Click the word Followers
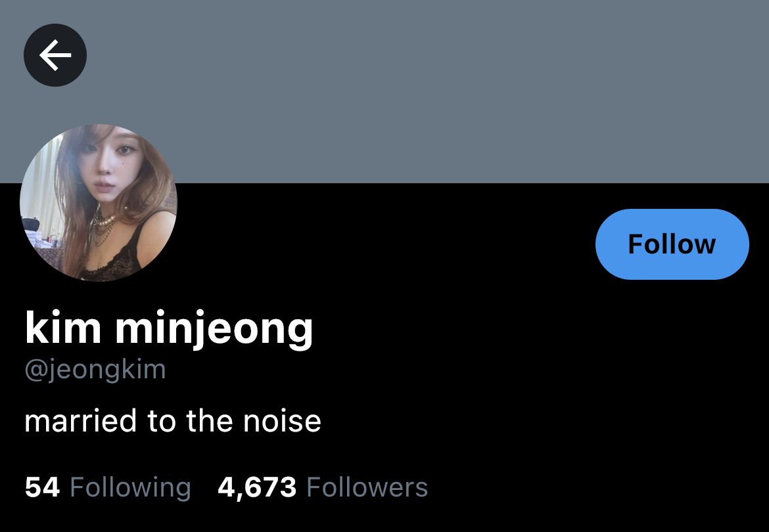769x532 pixels. [367, 487]
